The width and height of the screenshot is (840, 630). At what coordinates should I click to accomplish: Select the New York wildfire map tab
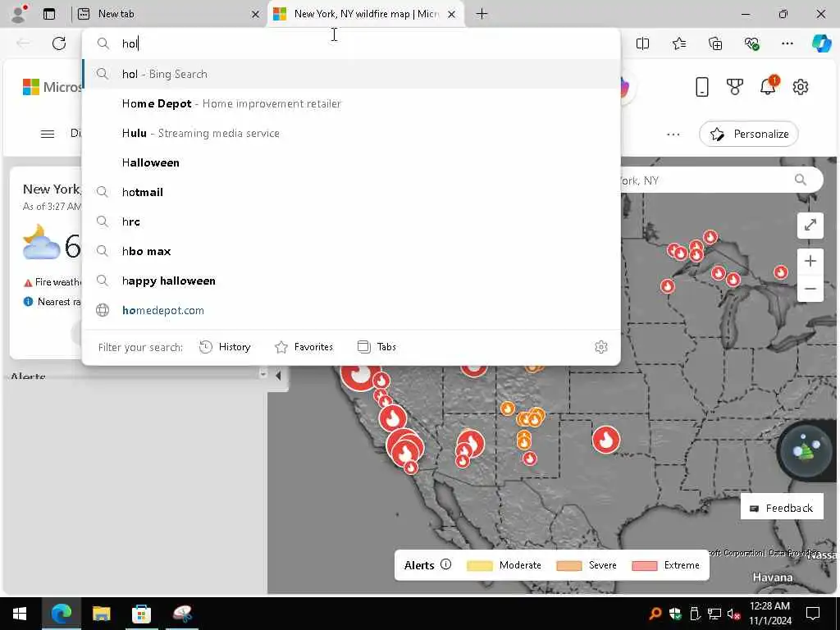pyautogui.click(x=366, y=14)
